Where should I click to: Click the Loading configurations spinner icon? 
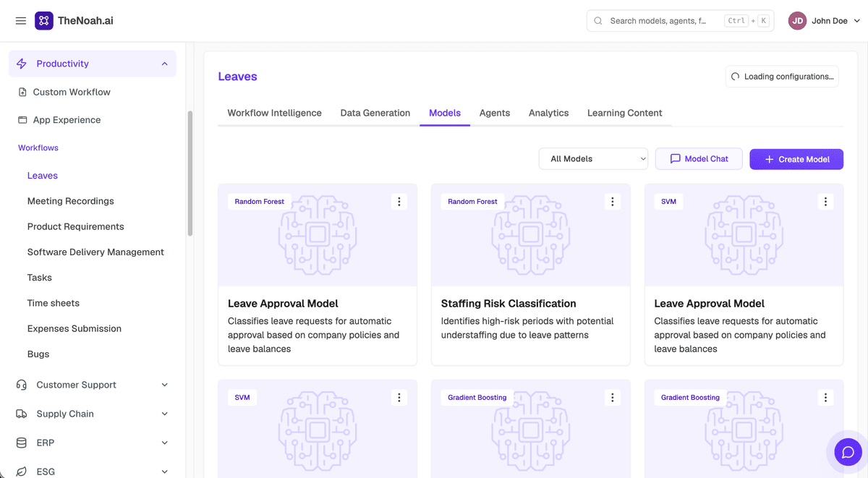736,77
